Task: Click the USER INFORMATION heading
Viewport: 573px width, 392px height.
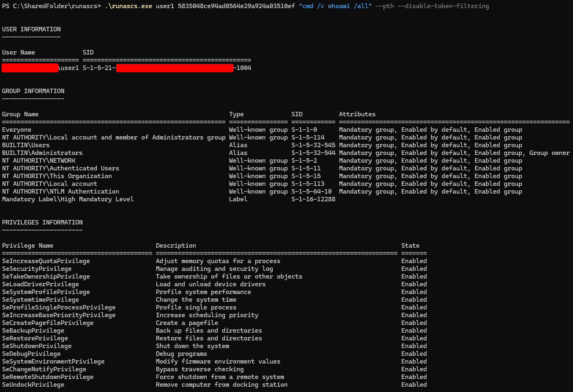Action: click(x=31, y=29)
